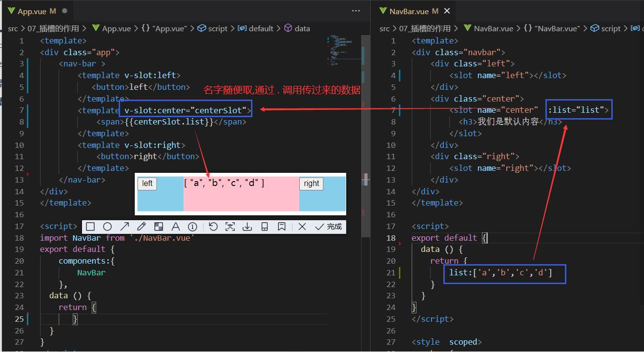This screenshot has width=644, height=352.
Task: Click {{centerSlot.list}} interpolation text
Action: tap(169, 122)
